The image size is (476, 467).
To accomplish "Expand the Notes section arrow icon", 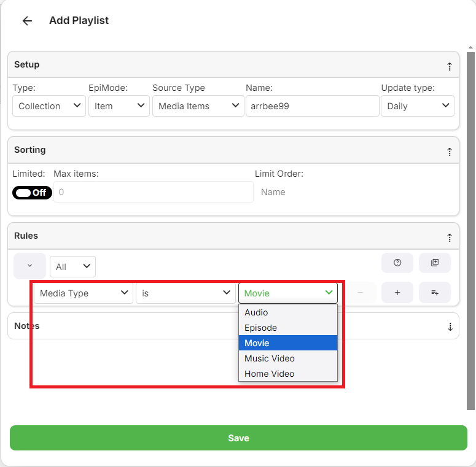I will (449, 326).
